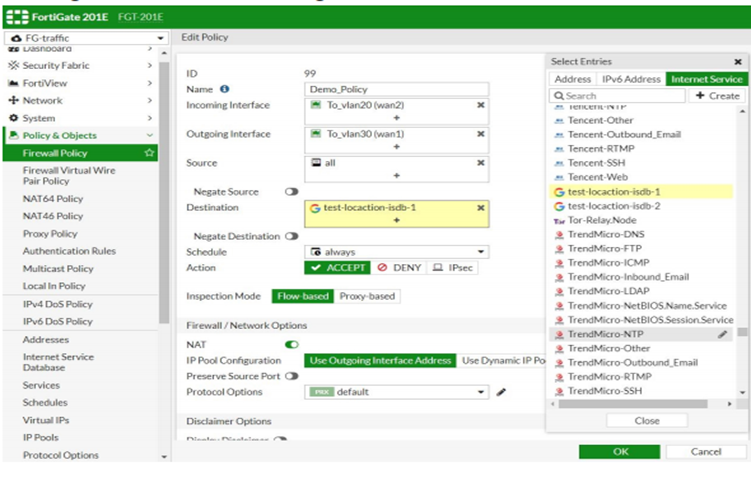Open the Schedule dropdown showing always
Screen dimensions: 751x477
(x=396, y=252)
